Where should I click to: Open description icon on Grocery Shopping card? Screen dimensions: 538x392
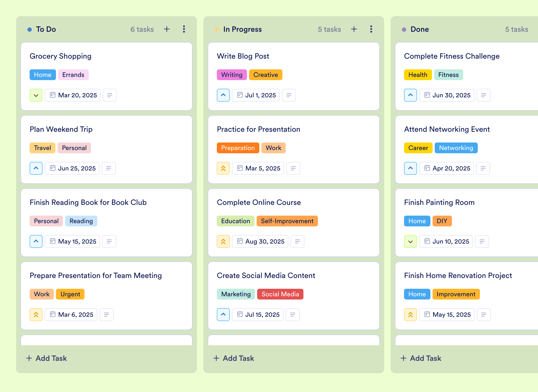point(110,95)
